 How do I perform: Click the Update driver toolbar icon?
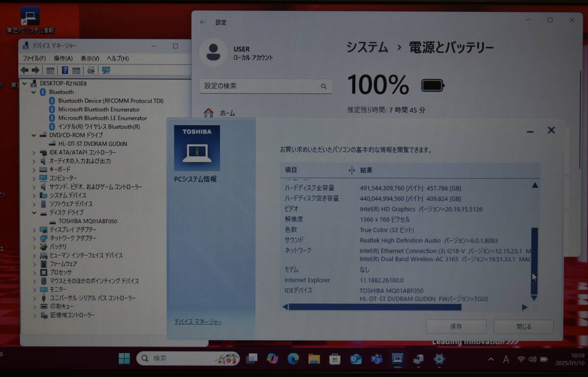91,71
